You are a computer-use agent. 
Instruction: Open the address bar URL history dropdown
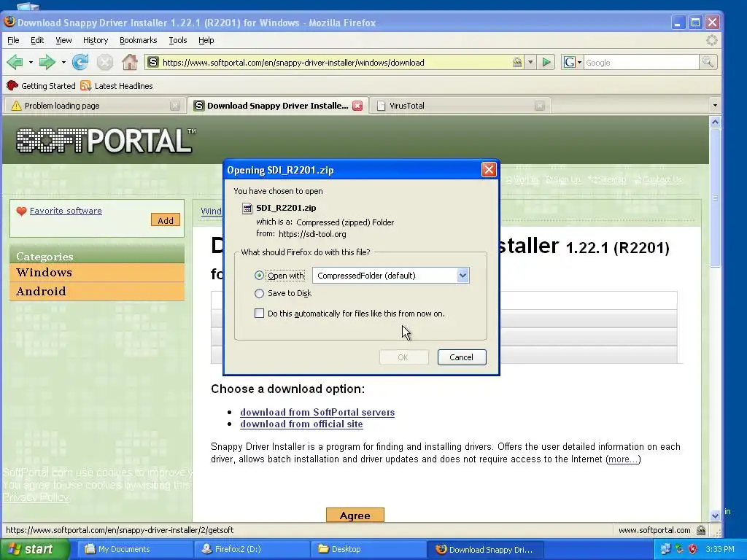(530, 63)
